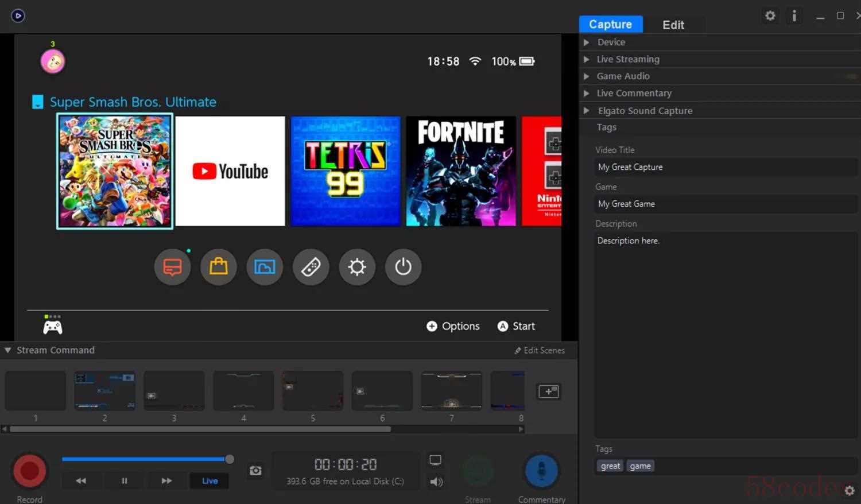Viewport: 861px width, 504px height.
Task: Mute audio with the speaker icon
Action: pos(436,482)
